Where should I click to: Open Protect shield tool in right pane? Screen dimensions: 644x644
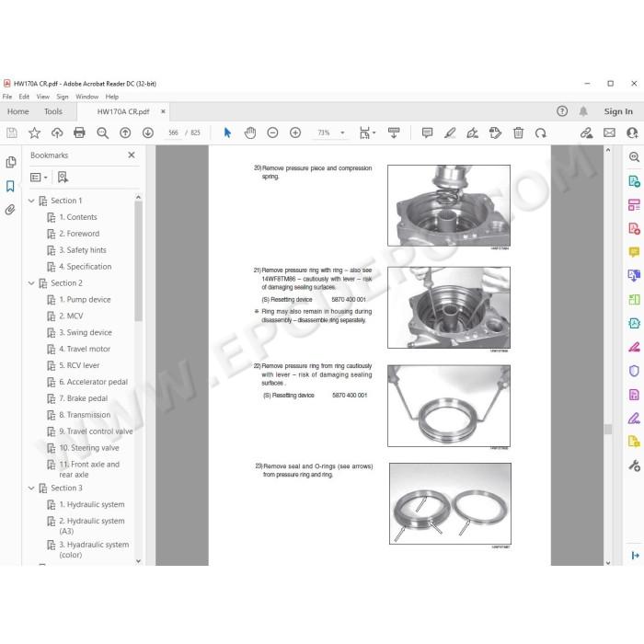(x=634, y=371)
